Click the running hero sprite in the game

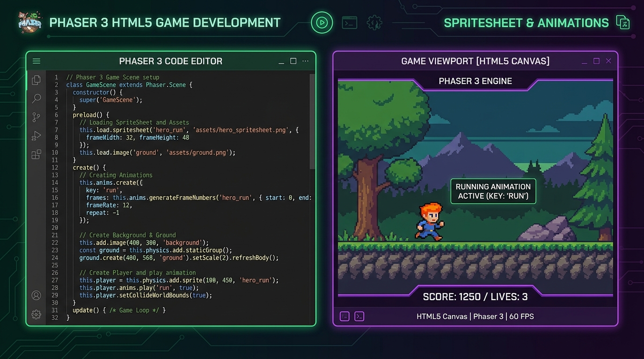click(x=429, y=222)
